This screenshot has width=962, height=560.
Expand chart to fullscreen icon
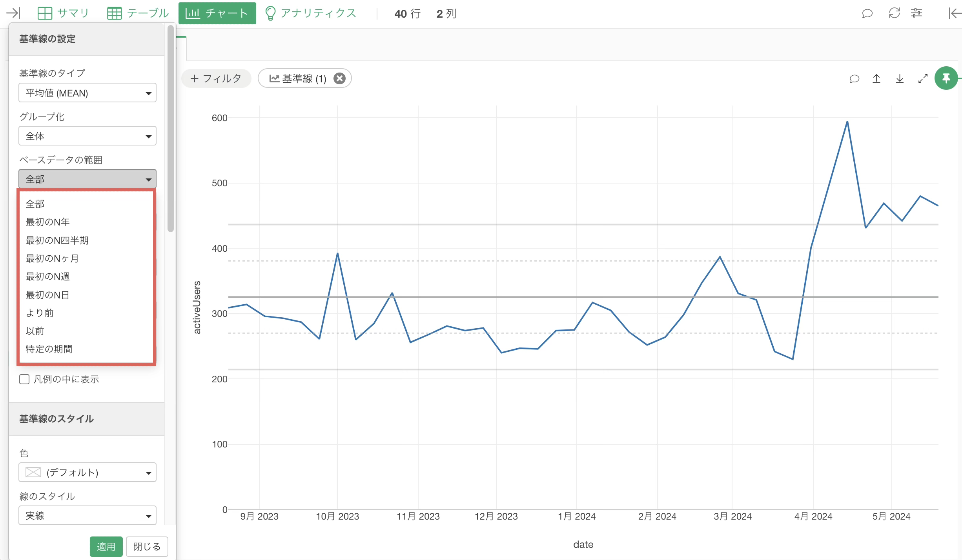pyautogui.click(x=923, y=79)
